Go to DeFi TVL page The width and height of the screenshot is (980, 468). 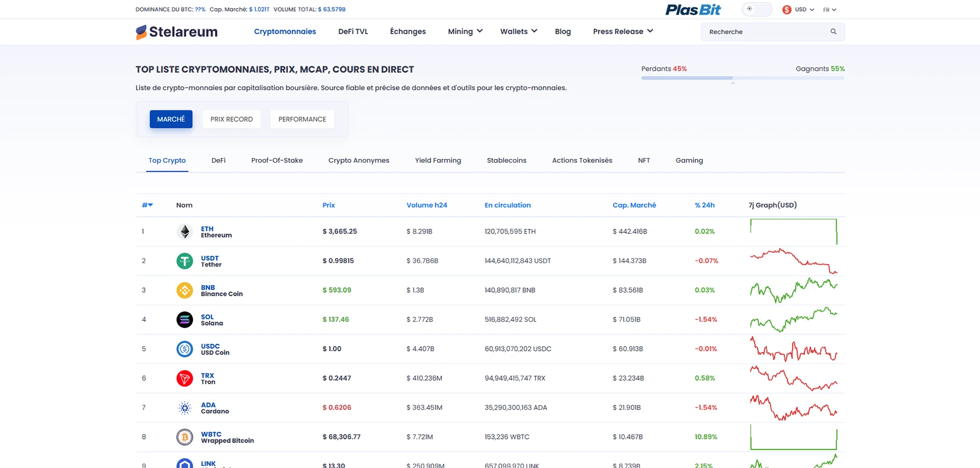click(x=353, y=31)
